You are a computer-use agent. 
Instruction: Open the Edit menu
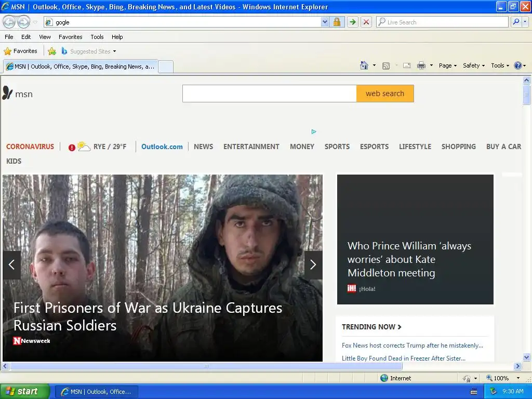(26, 37)
